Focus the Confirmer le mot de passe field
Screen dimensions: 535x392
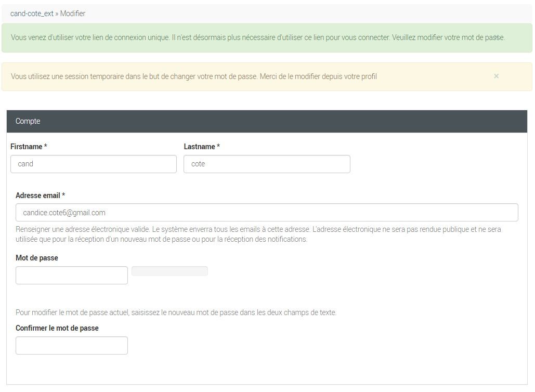[72, 345]
